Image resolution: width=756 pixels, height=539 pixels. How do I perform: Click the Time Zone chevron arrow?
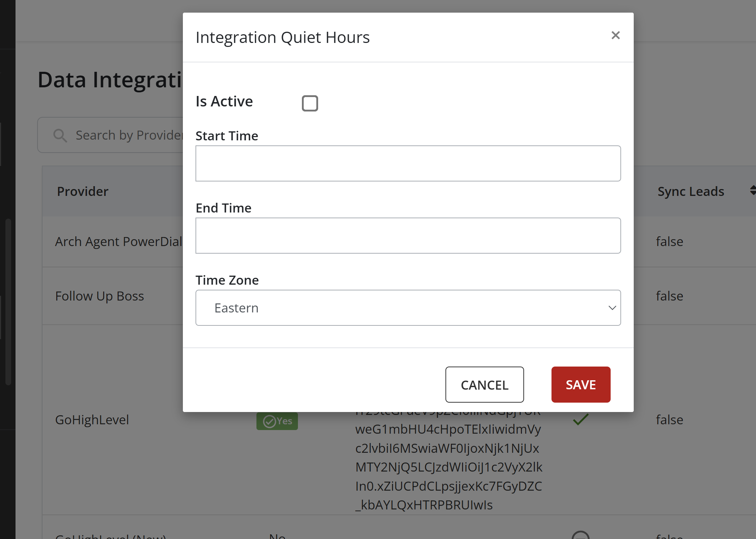(612, 308)
